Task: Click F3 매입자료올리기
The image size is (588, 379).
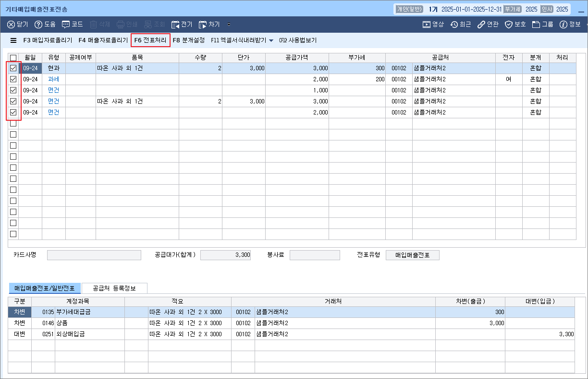Action: [x=48, y=40]
